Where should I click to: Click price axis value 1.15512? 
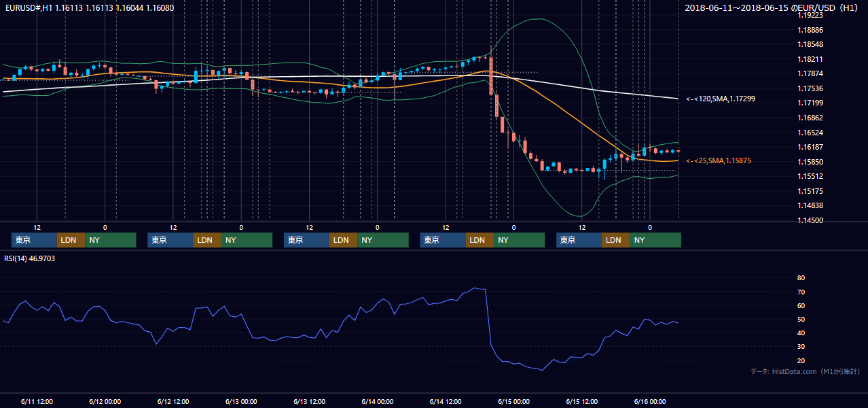pos(810,176)
